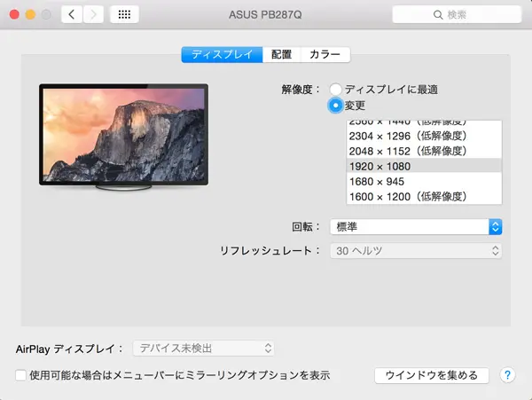Switch to the ディスプレイ tab
532x400 pixels.
click(222, 55)
